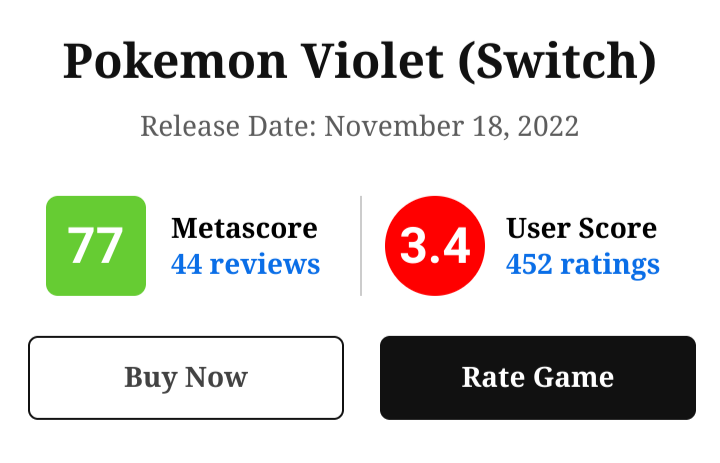The height and width of the screenshot is (463, 720).
Task: Open the 44 reviews link
Action: click(x=245, y=264)
